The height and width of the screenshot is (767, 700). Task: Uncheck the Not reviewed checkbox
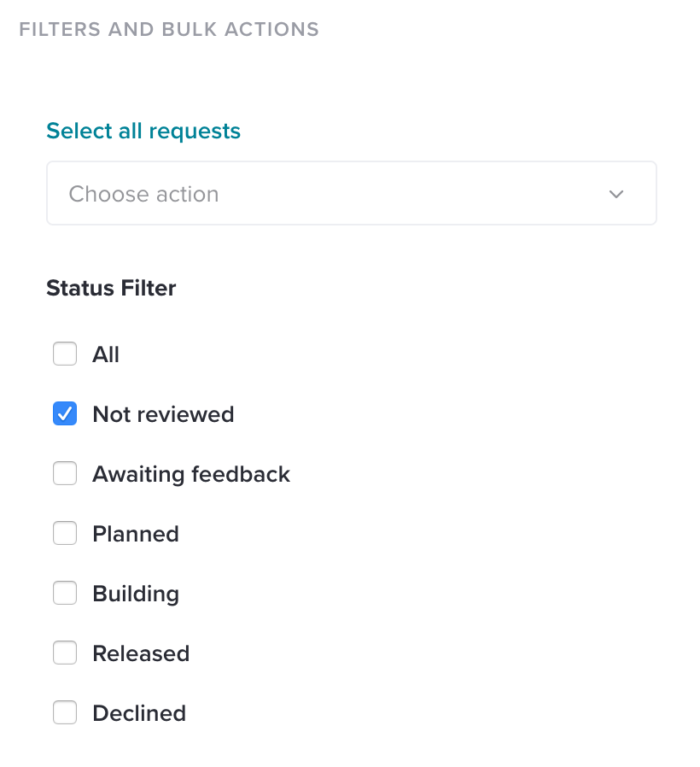tap(65, 413)
